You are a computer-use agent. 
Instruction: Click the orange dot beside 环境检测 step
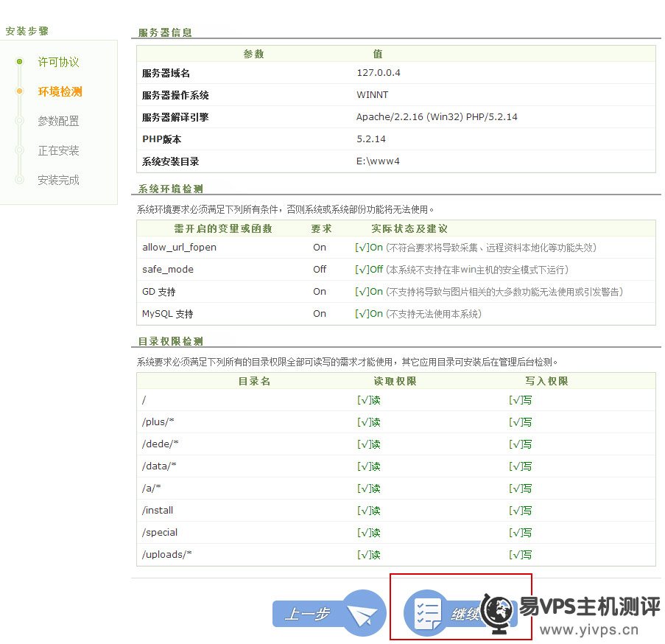(18, 91)
